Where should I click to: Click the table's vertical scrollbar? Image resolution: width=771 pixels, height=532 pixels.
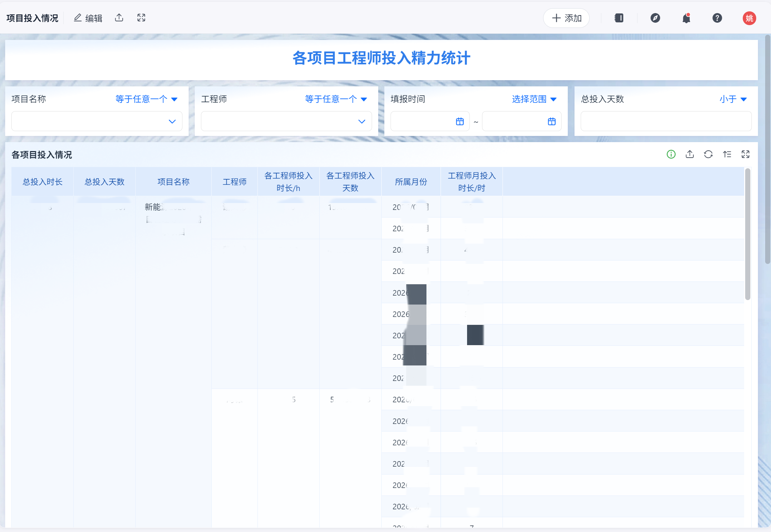(748, 234)
